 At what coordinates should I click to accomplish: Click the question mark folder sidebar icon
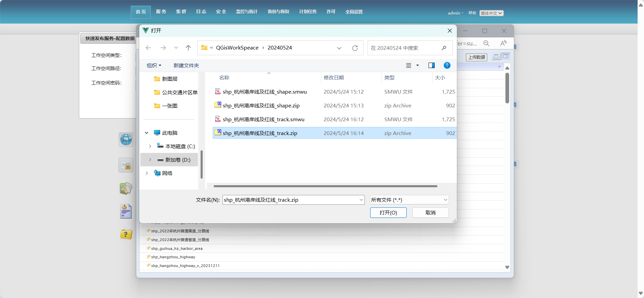[126, 234]
